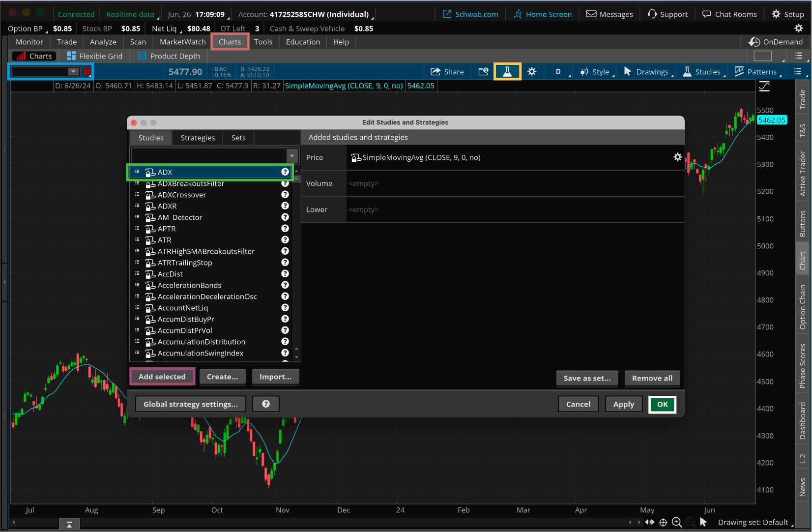Click the expand chart width arrows icon
The image size is (812, 532).
[x=650, y=522]
